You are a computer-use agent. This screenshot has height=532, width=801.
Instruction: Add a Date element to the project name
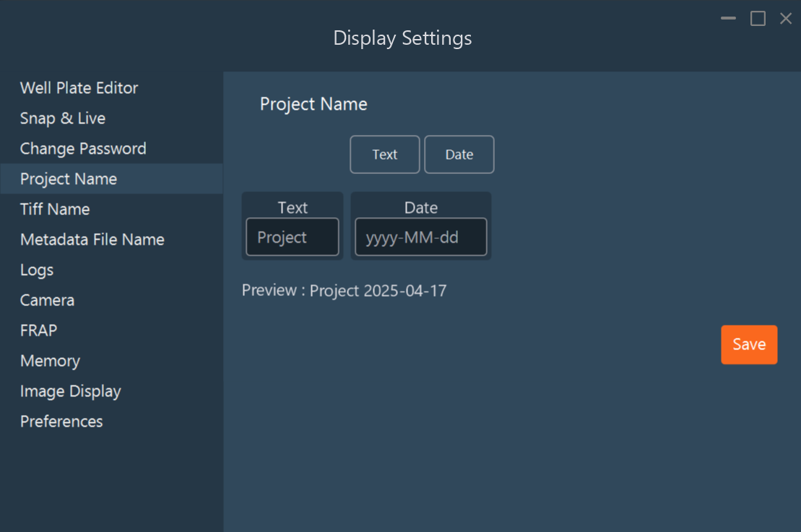click(459, 154)
